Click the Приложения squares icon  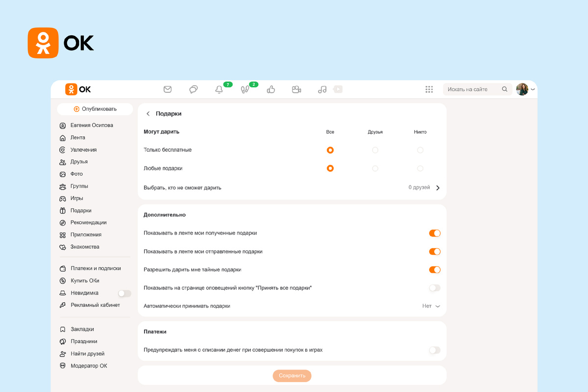pyautogui.click(x=62, y=235)
